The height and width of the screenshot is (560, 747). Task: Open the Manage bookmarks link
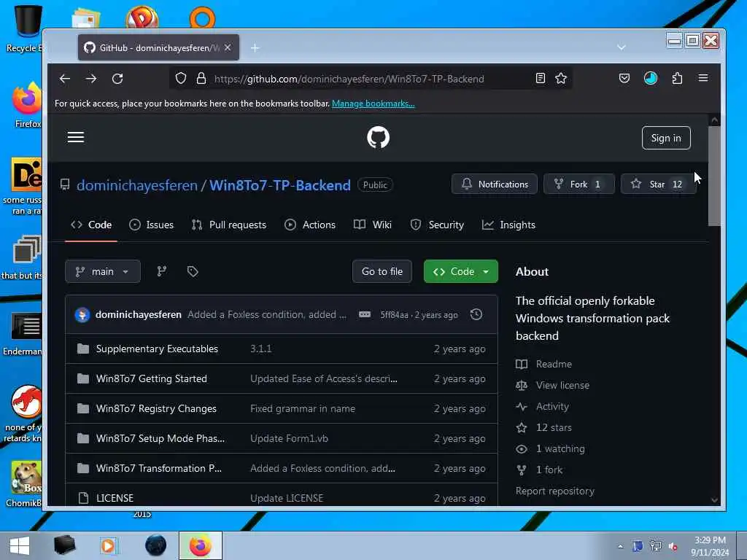(373, 104)
